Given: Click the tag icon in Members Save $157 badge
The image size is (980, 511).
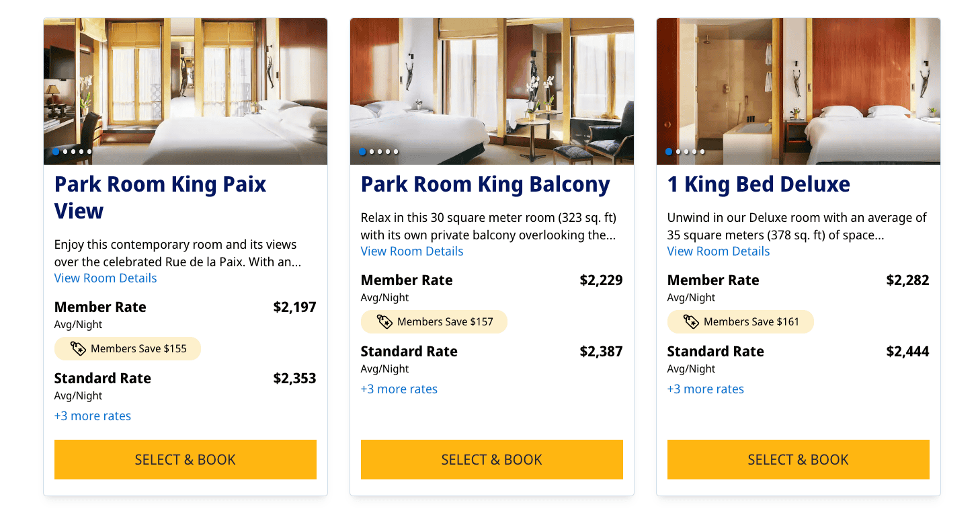Looking at the screenshot, I should [x=385, y=321].
